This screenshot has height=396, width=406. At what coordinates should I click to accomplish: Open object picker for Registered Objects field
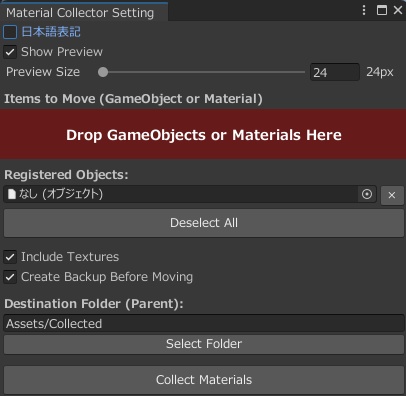[x=367, y=194]
